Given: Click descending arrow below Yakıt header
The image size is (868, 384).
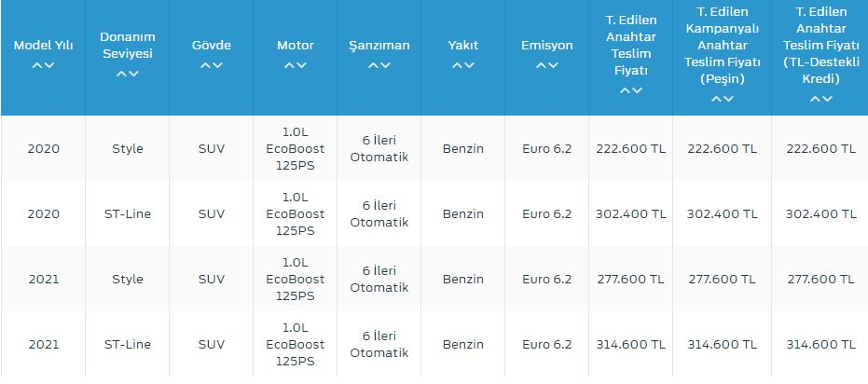Looking at the screenshot, I should [x=469, y=65].
